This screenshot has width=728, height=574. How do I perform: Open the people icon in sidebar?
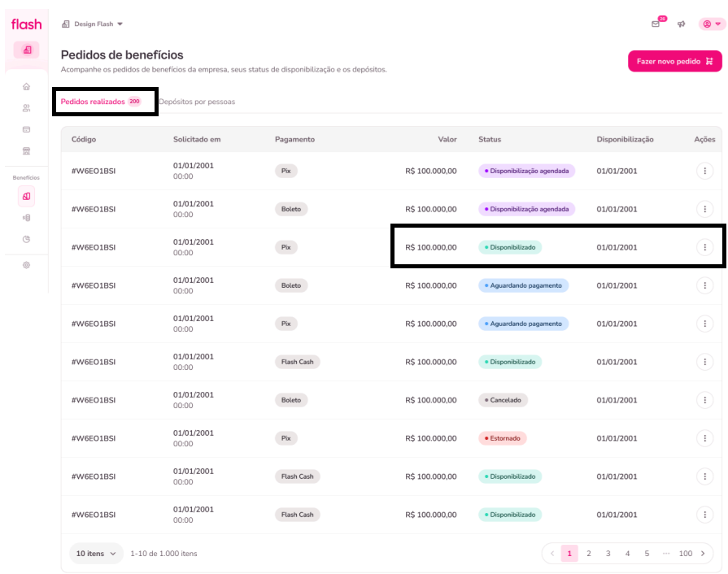click(x=26, y=107)
